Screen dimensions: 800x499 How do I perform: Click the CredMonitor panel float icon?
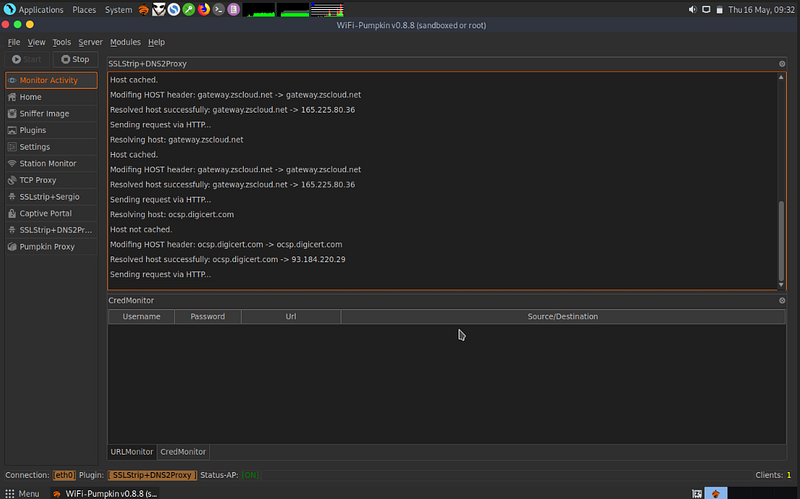782,301
